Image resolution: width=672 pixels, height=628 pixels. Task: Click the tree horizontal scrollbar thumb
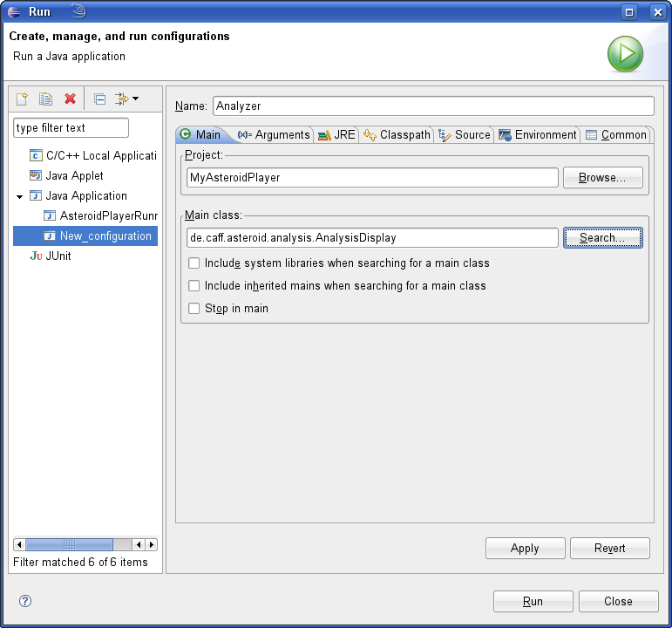pos(70,545)
